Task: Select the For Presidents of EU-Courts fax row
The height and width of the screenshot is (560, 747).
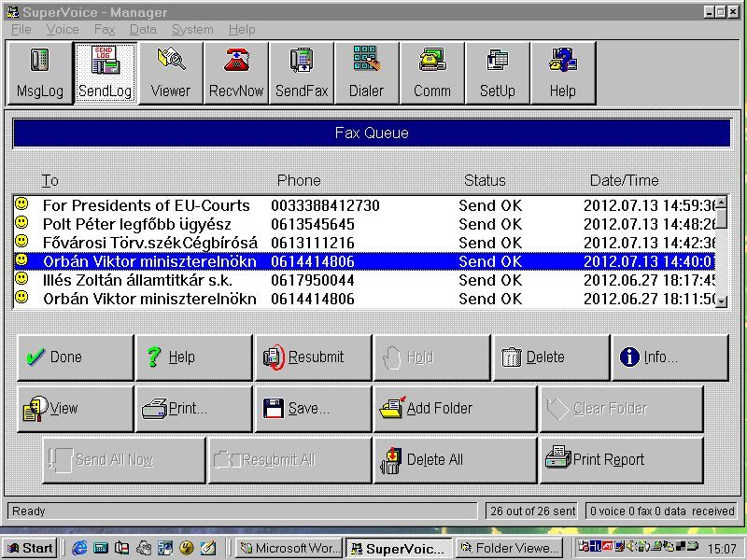Action: point(364,205)
